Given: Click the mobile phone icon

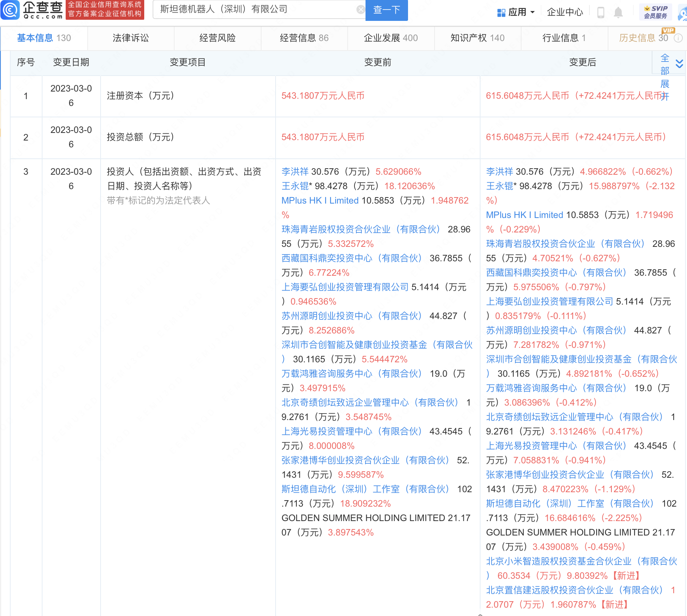Looking at the screenshot, I should click(600, 13).
